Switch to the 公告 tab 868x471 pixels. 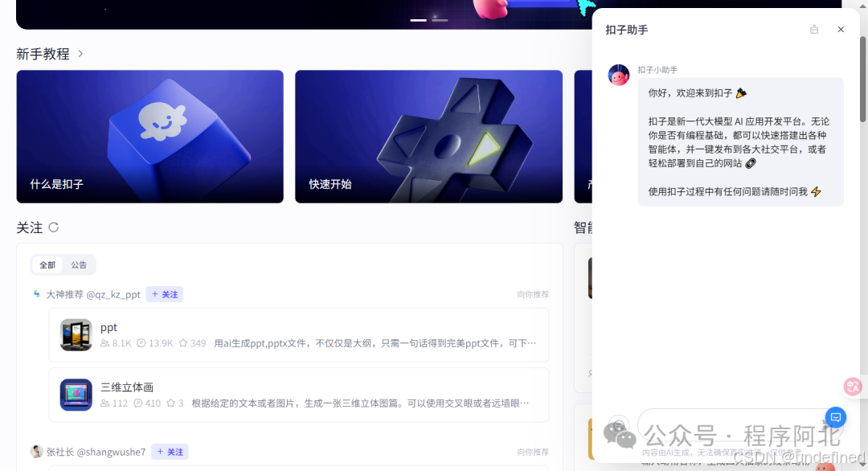[79, 264]
